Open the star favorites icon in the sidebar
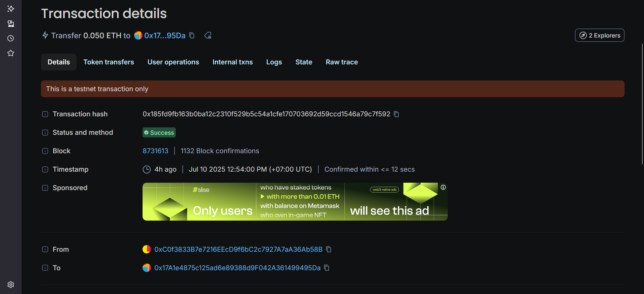Viewport: 644px width, 294px height. pos(11,53)
